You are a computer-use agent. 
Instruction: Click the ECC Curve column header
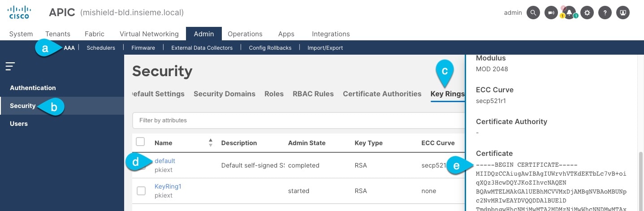click(438, 143)
